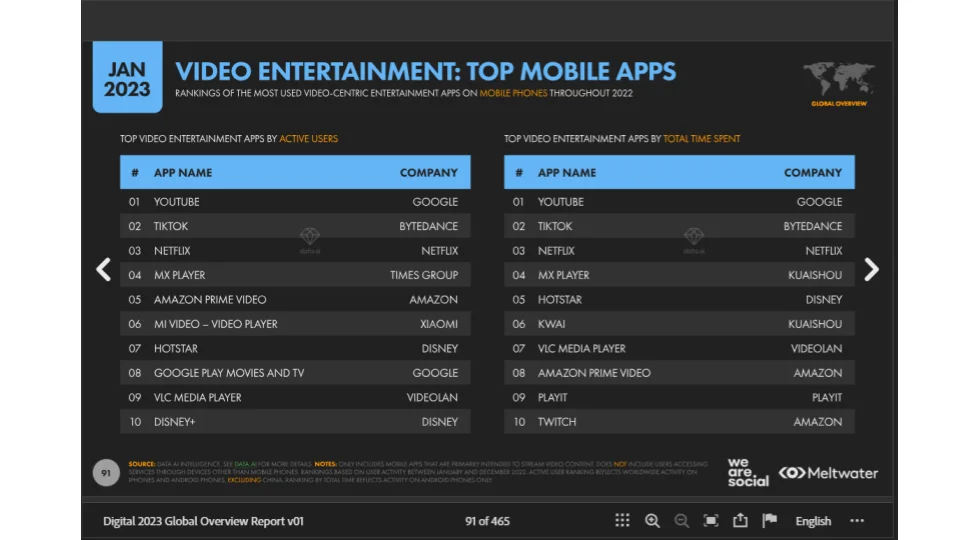This screenshot has height=540, width=960.
Task: Advance to the next slide arrow
Action: click(871, 269)
